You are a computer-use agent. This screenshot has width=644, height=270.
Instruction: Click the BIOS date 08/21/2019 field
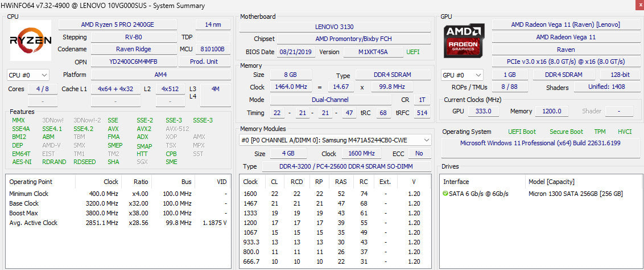coord(296,52)
